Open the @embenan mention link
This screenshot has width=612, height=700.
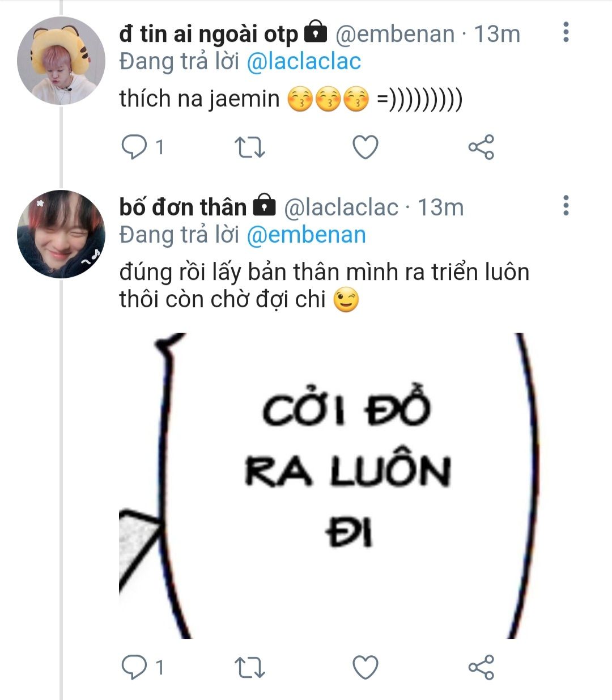tap(306, 235)
